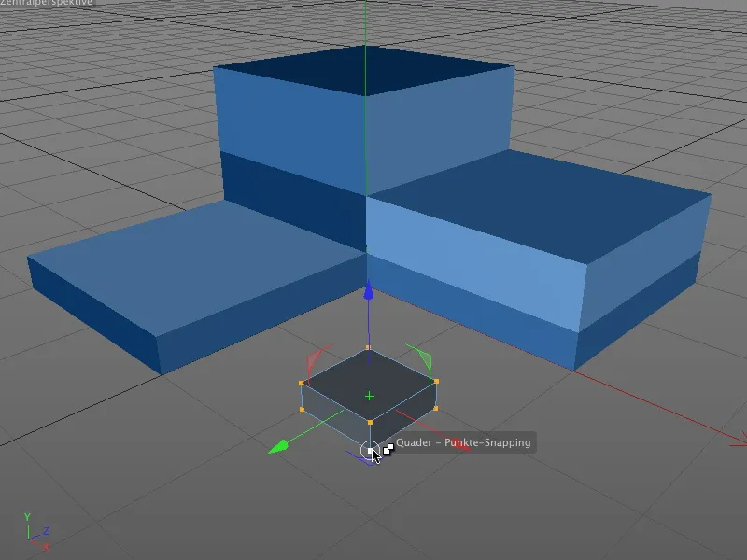The image size is (747, 560).
Task: Click the snapping circle under the cursor
Action: coord(373,450)
